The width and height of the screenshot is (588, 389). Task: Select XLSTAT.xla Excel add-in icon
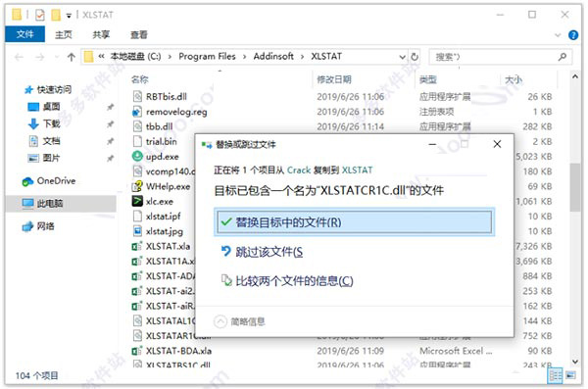(x=137, y=246)
